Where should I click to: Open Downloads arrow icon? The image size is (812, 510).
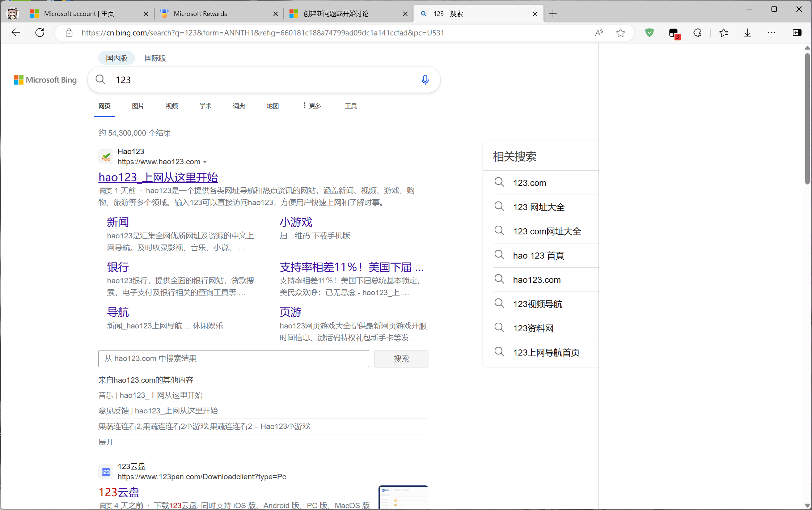(x=748, y=33)
